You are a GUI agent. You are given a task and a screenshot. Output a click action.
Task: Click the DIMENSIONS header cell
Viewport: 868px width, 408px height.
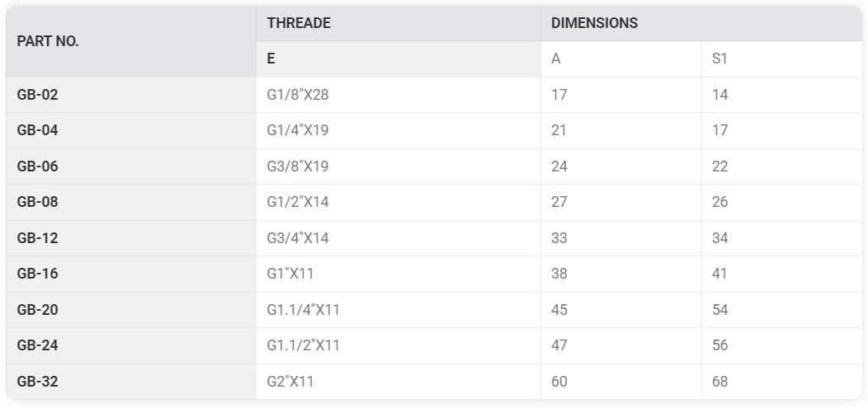click(701, 23)
